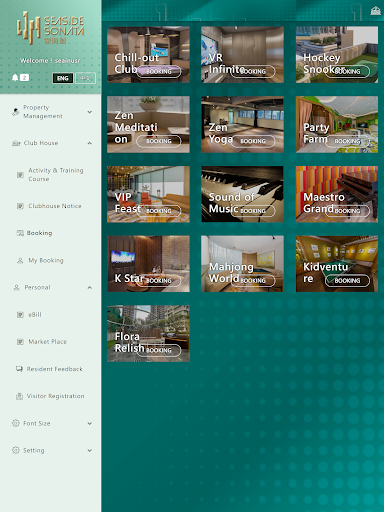384x512 pixels.
Task: Click the My Booking person icon
Action: pos(20,260)
